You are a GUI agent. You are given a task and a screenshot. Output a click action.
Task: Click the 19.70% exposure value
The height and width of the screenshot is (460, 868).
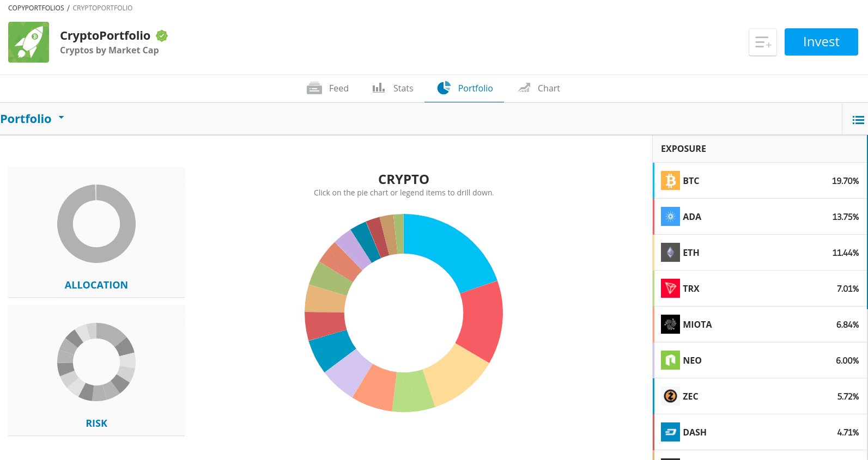coord(845,181)
